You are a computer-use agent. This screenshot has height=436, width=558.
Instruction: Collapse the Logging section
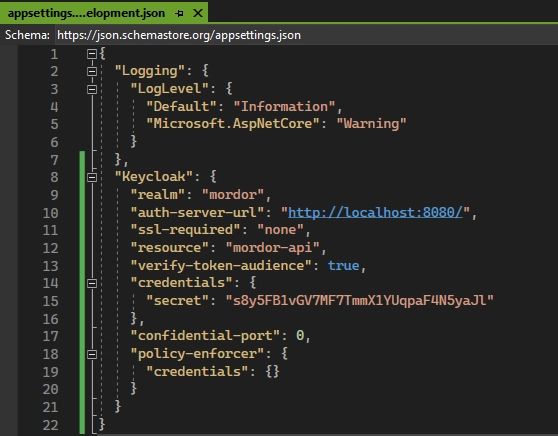coord(92,71)
